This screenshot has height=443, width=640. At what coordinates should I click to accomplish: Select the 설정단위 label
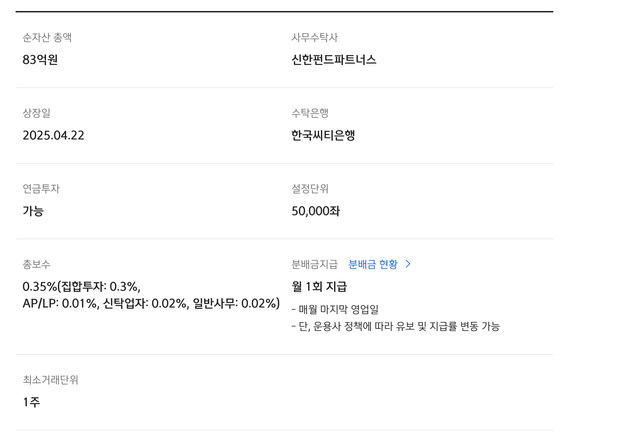pos(310,189)
